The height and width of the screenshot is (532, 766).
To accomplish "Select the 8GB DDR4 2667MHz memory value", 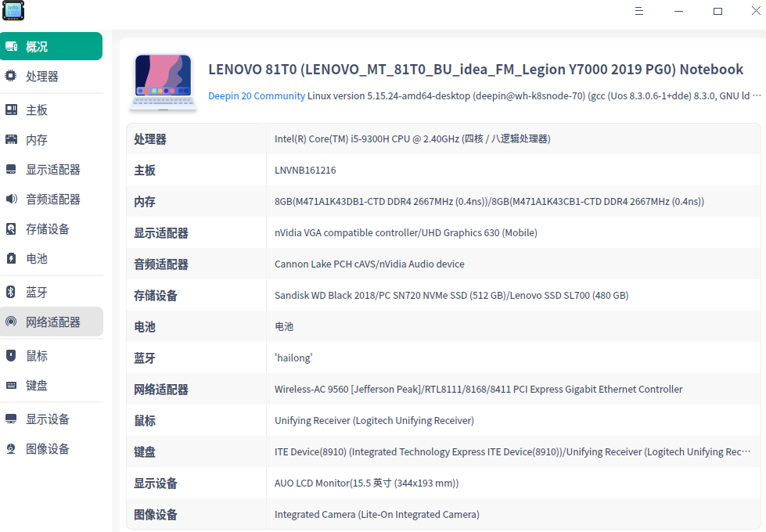I will [x=489, y=201].
